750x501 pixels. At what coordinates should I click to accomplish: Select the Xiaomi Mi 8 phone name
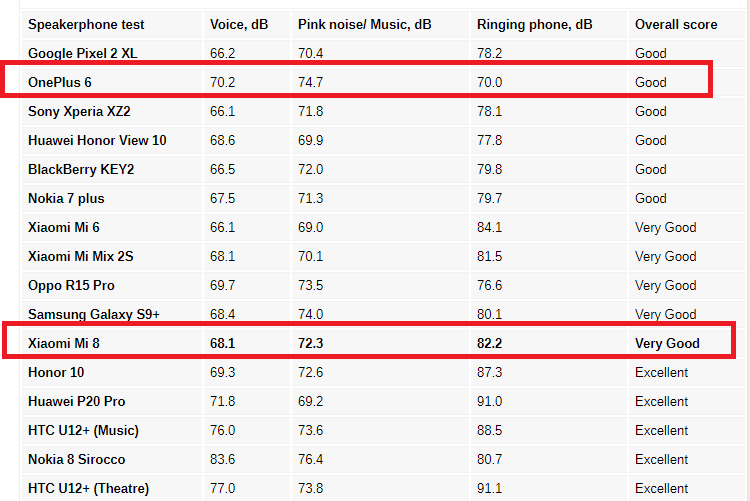[64, 343]
